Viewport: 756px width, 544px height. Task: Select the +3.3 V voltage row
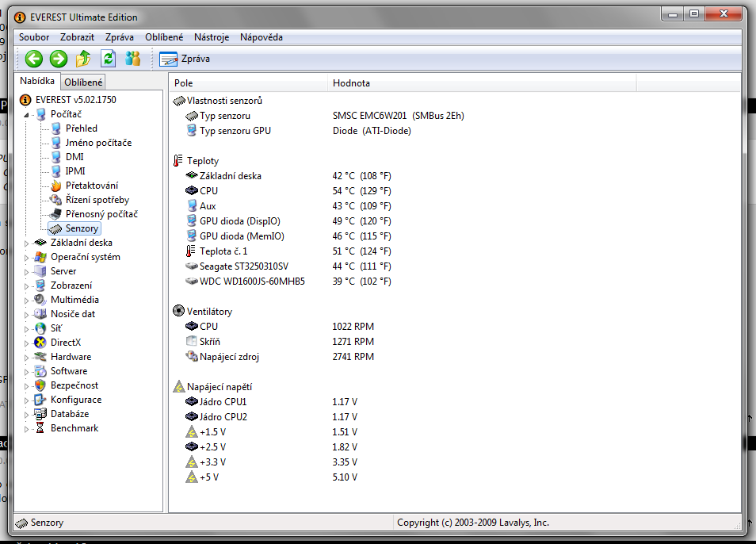(271, 462)
